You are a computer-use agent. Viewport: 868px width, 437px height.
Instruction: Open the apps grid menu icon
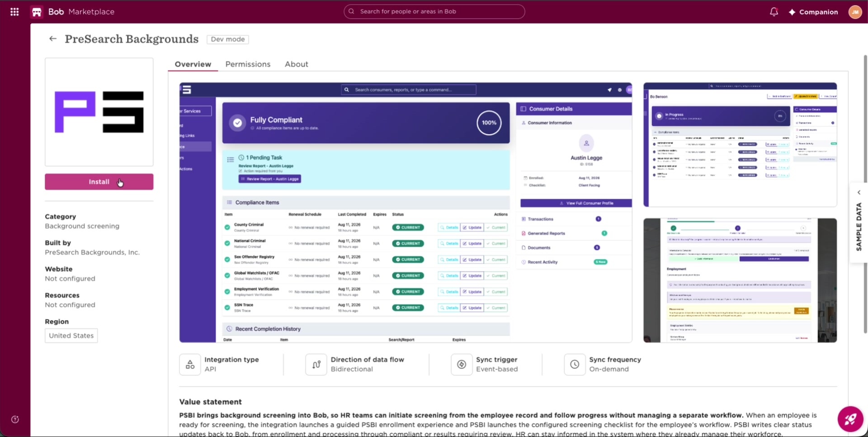tap(14, 12)
